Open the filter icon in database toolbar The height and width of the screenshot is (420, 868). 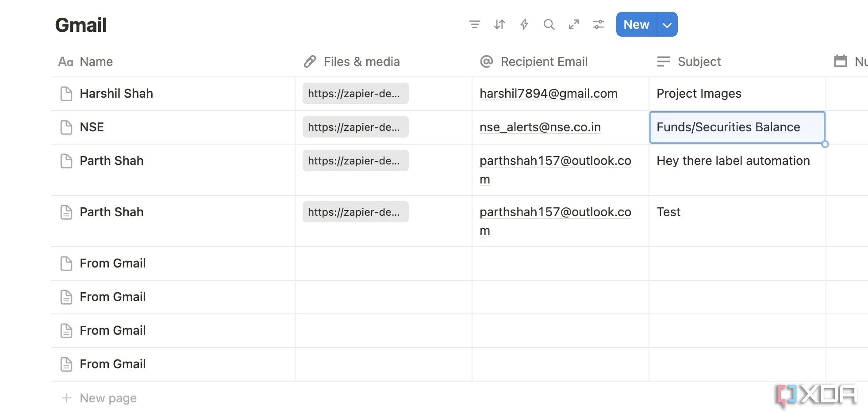474,24
